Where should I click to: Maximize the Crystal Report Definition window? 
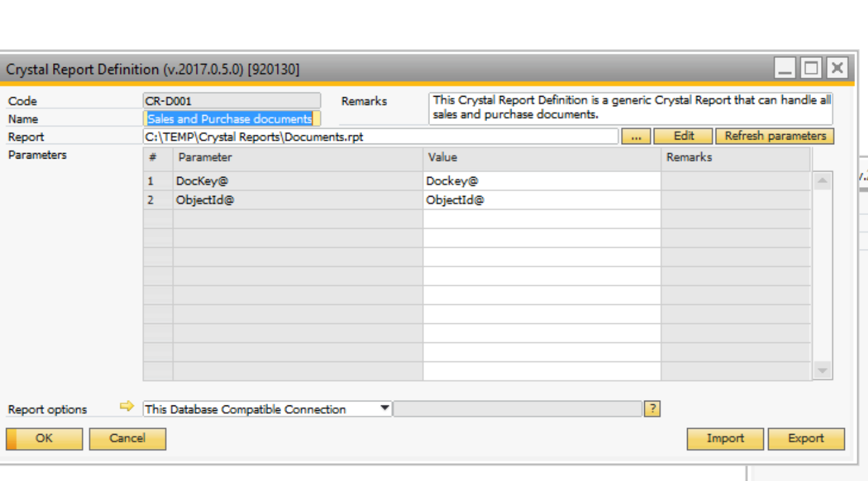(x=811, y=68)
